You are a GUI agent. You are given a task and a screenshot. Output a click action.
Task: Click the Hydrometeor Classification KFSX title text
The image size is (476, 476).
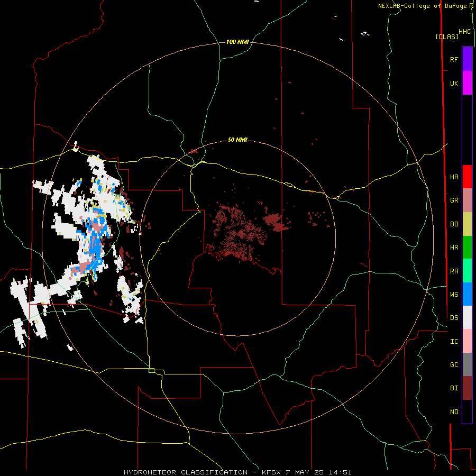(x=237, y=472)
